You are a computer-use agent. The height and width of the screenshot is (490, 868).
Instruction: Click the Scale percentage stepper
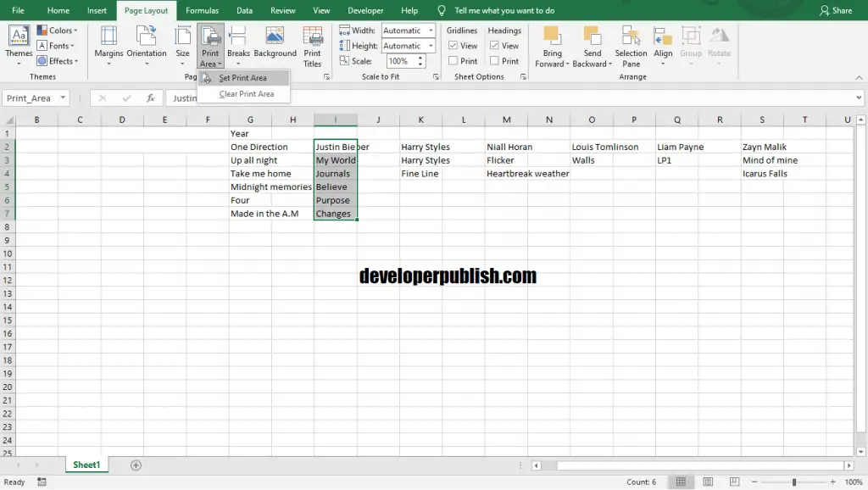420,61
